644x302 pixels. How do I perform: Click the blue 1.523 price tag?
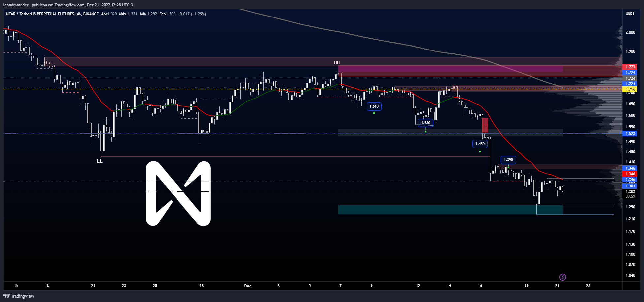coord(630,134)
